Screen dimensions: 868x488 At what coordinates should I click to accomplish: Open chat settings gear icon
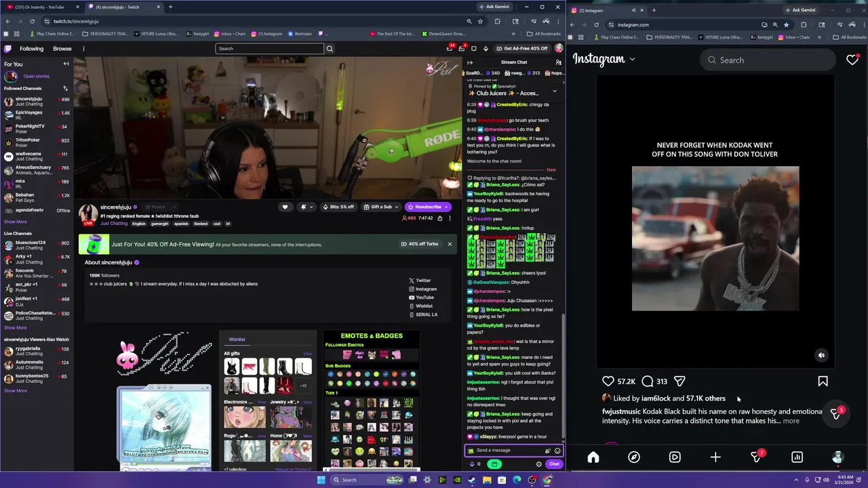tap(539, 464)
